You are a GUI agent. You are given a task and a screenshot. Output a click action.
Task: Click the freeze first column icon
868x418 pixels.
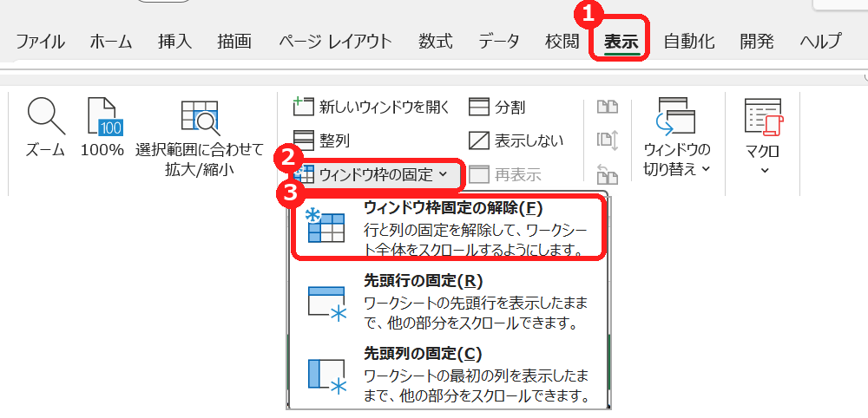coord(326,376)
